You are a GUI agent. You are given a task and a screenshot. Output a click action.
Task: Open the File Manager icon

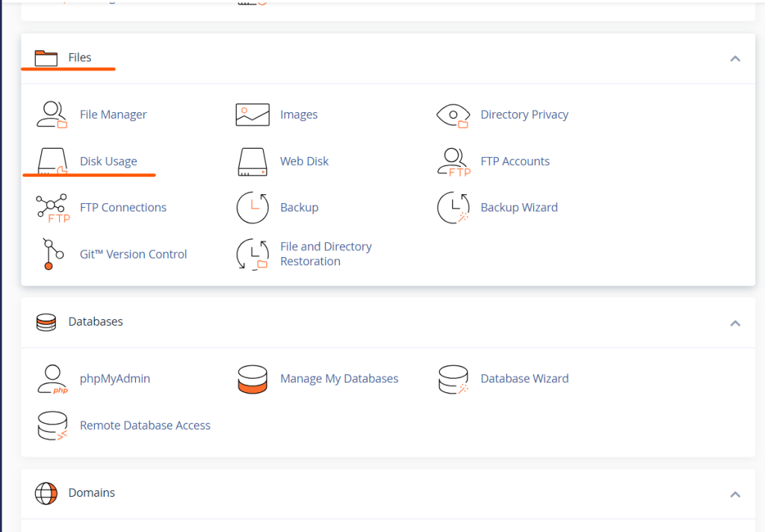pos(52,115)
